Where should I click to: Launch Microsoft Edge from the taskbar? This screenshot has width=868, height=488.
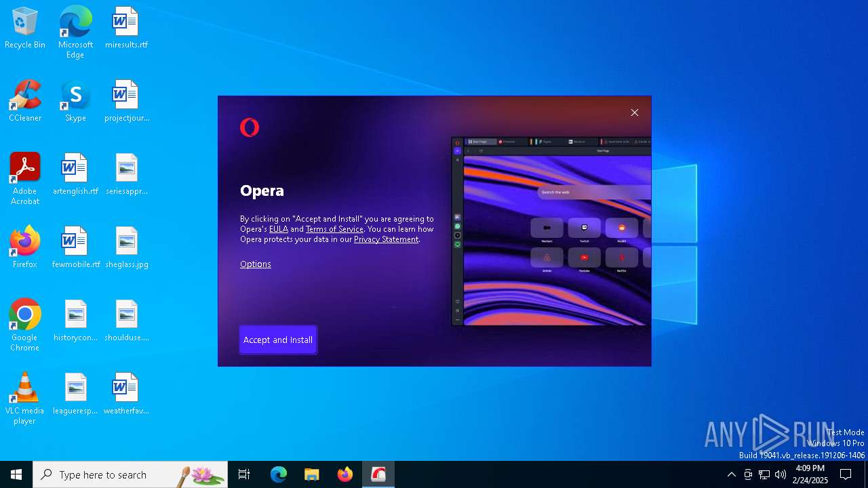pyautogui.click(x=279, y=474)
